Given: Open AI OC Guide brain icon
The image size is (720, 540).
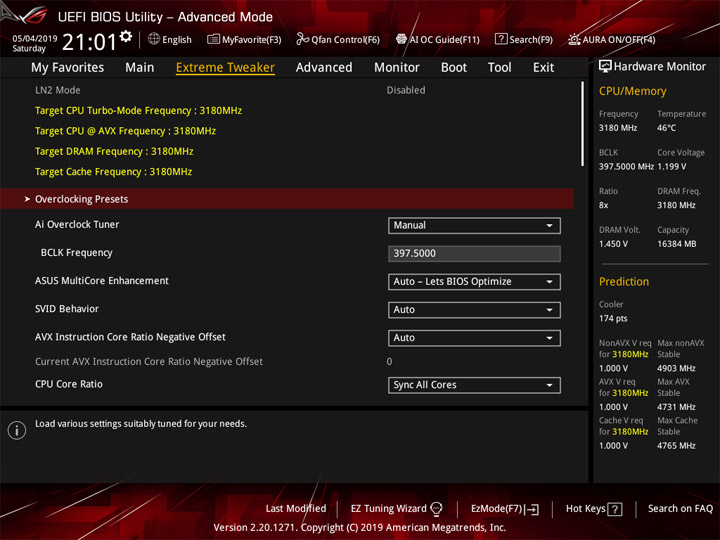Looking at the screenshot, I should 401,39.
